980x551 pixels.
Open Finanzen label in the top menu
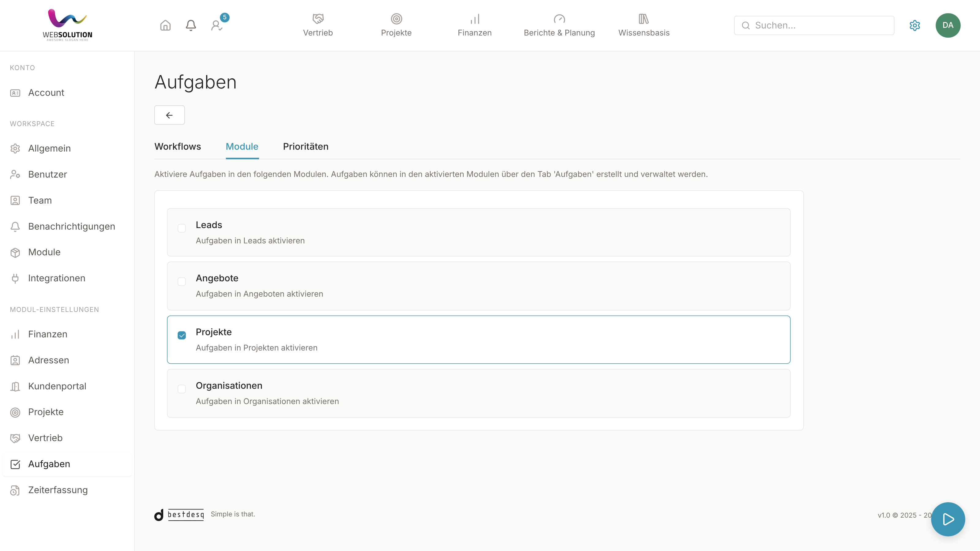point(475,33)
